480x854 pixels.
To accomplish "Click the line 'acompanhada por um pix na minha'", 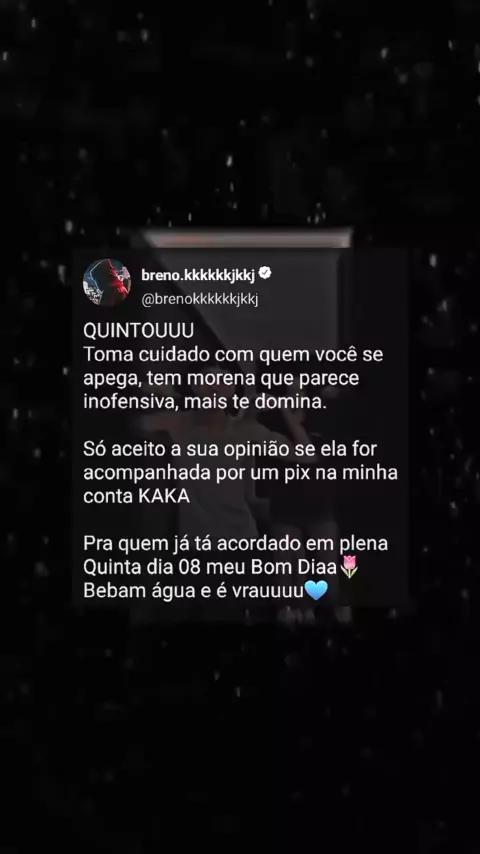I will 240,473.
